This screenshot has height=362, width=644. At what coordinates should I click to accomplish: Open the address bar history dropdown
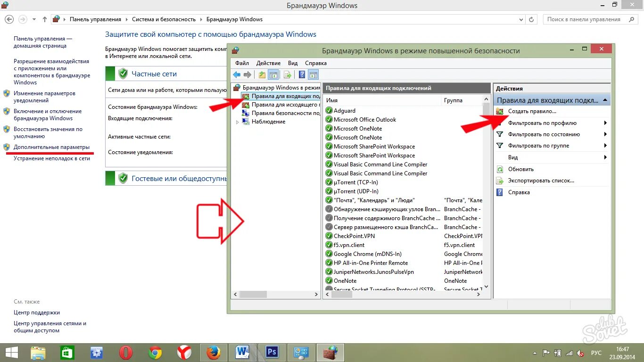pyautogui.click(x=521, y=19)
